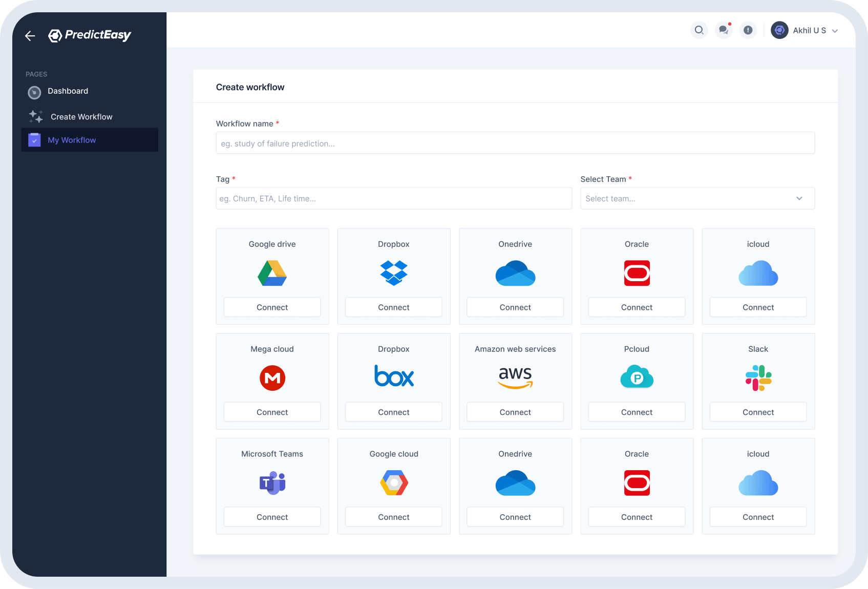Click the Slack logo

click(x=758, y=378)
